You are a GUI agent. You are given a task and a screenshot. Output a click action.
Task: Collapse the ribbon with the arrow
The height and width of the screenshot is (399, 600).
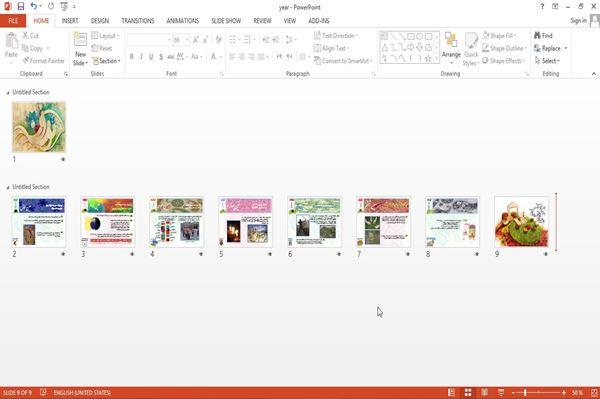(x=593, y=73)
